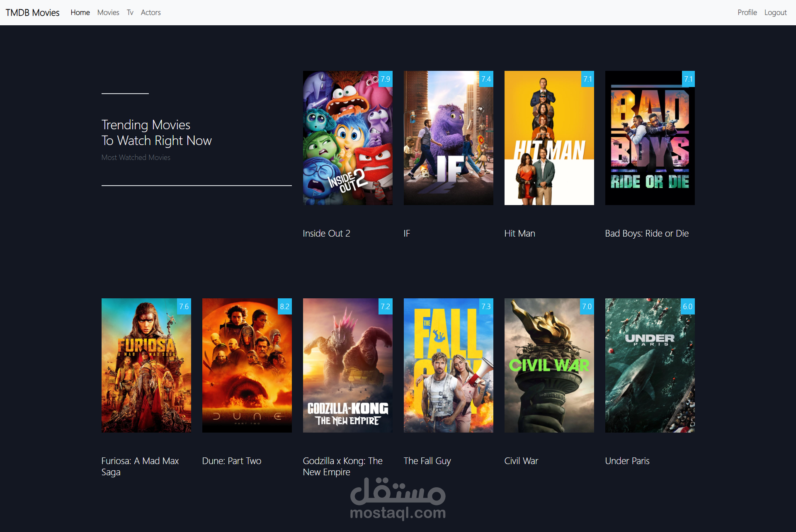Open the Tv nav item
Image resolution: width=796 pixels, height=532 pixels.
pos(130,12)
